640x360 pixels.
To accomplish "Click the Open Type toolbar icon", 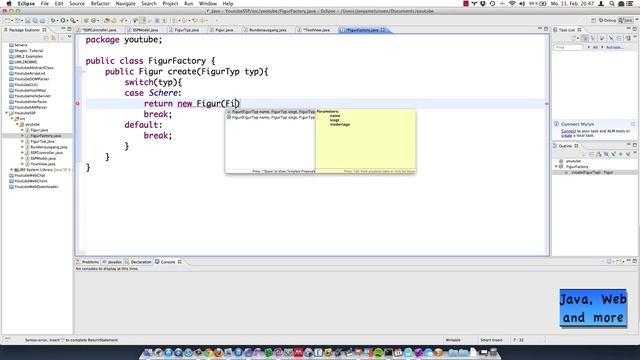I will [107, 20].
